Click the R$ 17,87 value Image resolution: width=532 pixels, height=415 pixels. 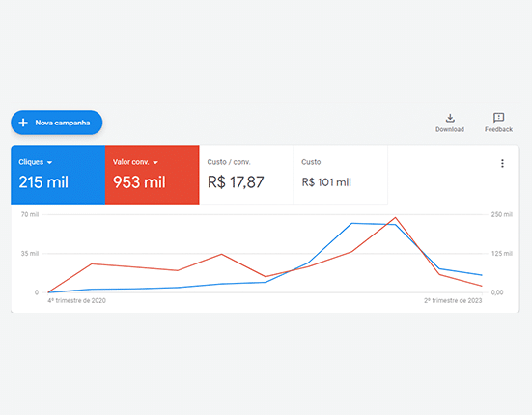point(236,182)
